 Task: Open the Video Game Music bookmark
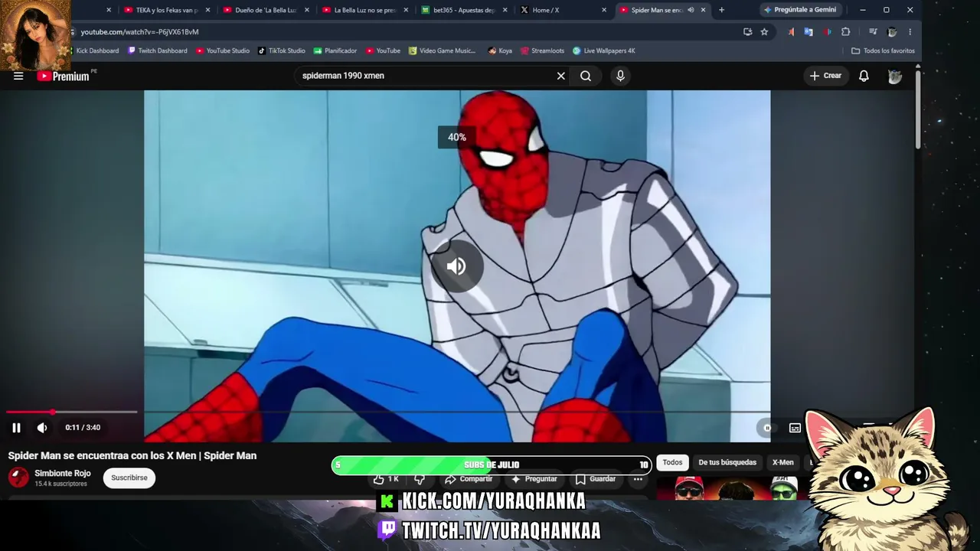pos(443,51)
